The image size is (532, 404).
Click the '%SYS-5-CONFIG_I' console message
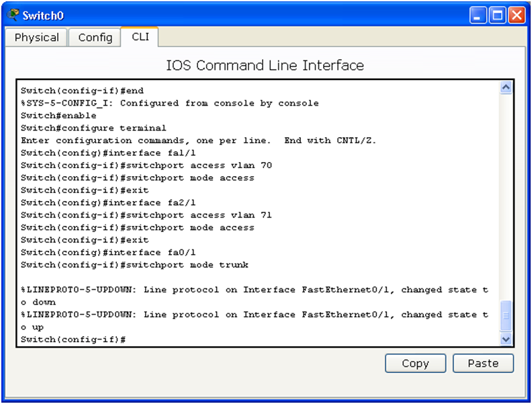point(170,104)
